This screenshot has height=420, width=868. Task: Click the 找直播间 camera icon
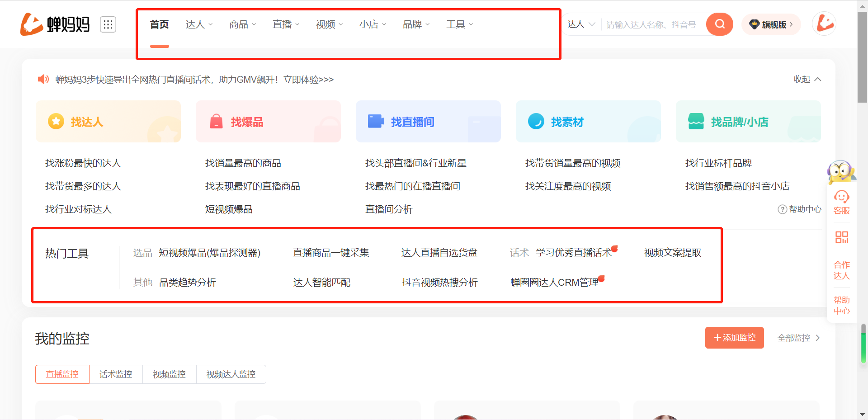tap(376, 122)
